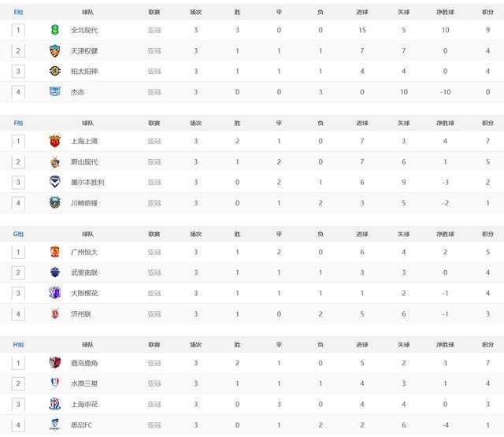Select the E组 group header

18,13
